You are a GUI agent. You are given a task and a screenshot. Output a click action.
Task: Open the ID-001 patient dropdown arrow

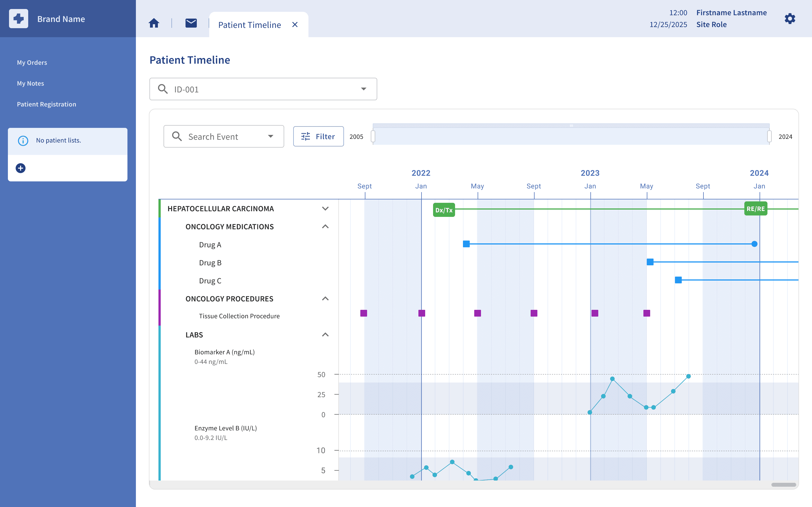tap(363, 89)
